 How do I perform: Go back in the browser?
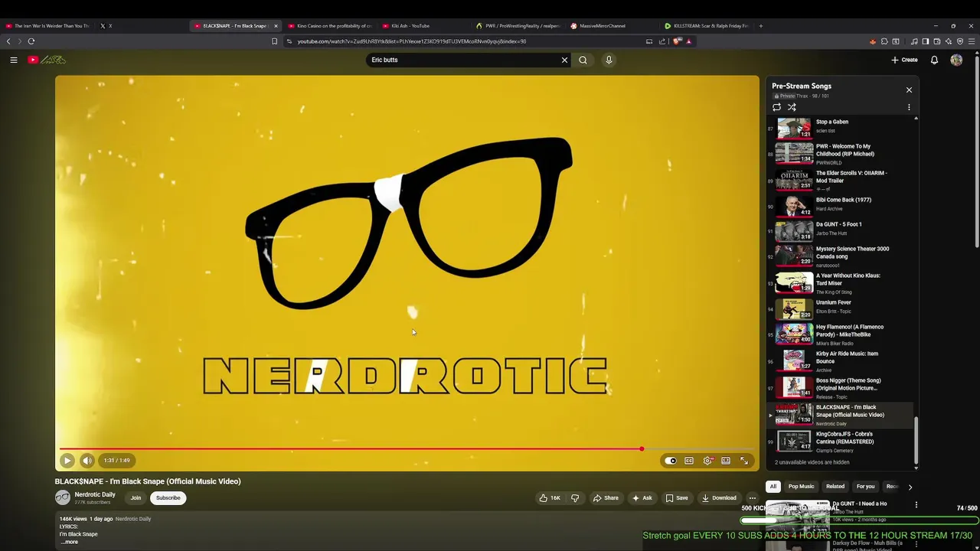(x=8, y=41)
